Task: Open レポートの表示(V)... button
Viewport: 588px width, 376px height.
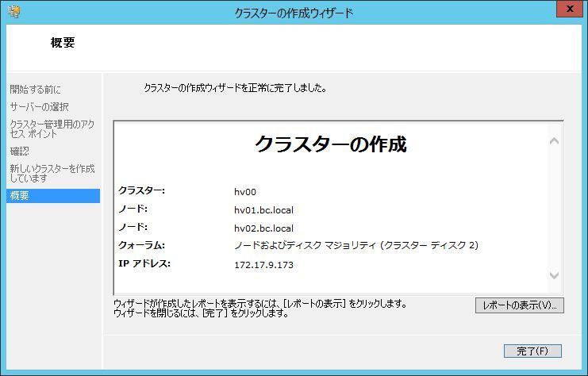Action: [x=520, y=305]
